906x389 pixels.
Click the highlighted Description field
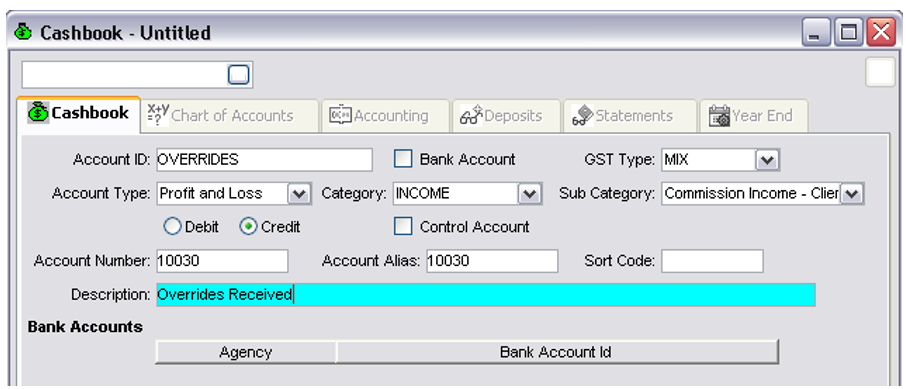point(486,295)
